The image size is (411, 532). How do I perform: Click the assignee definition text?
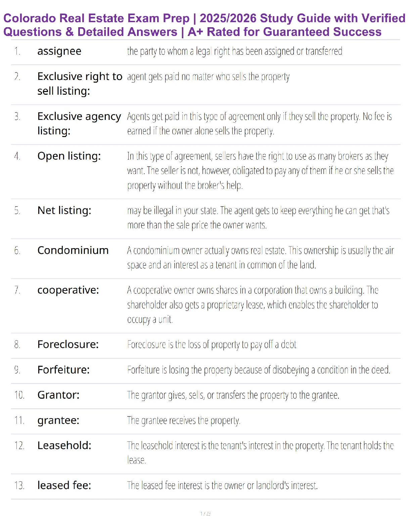pyautogui.click(x=234, y=51)
